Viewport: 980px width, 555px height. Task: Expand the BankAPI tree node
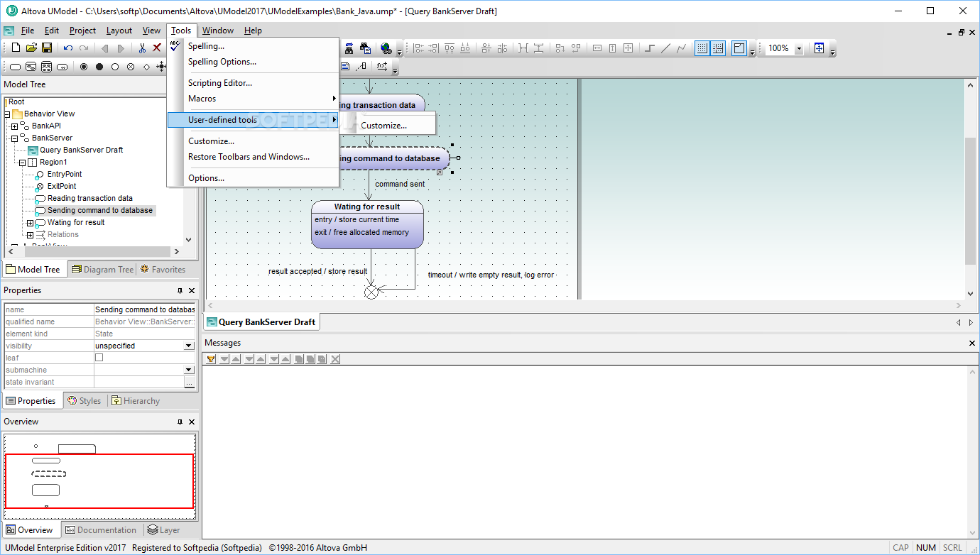point(14,126)
